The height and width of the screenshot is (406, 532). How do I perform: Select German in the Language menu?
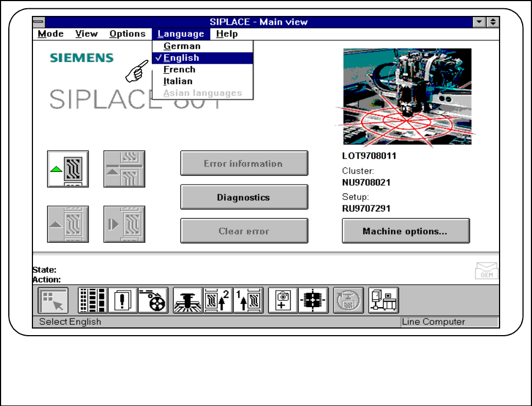[x=203, y=46]
